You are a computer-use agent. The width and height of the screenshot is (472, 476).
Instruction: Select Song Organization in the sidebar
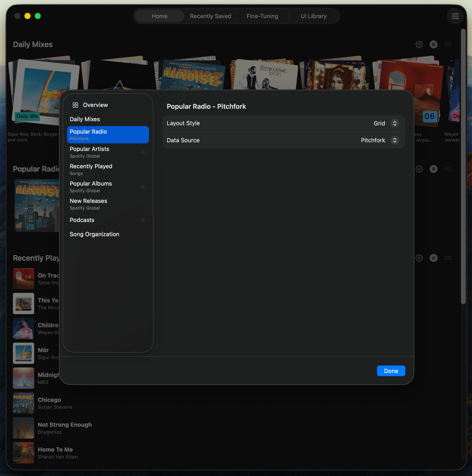coord(94,234)
